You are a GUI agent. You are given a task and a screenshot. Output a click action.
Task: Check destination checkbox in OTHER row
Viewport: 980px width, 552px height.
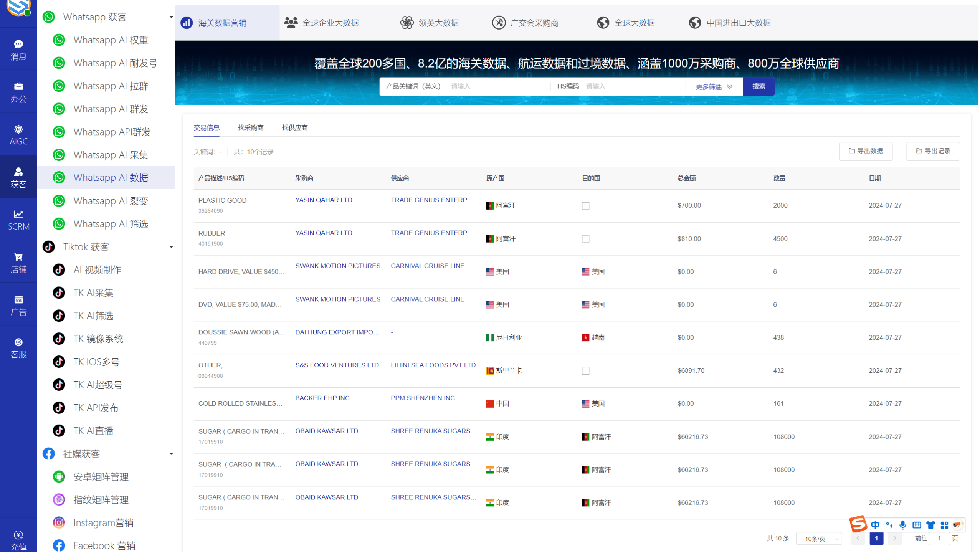click(585, 370)
